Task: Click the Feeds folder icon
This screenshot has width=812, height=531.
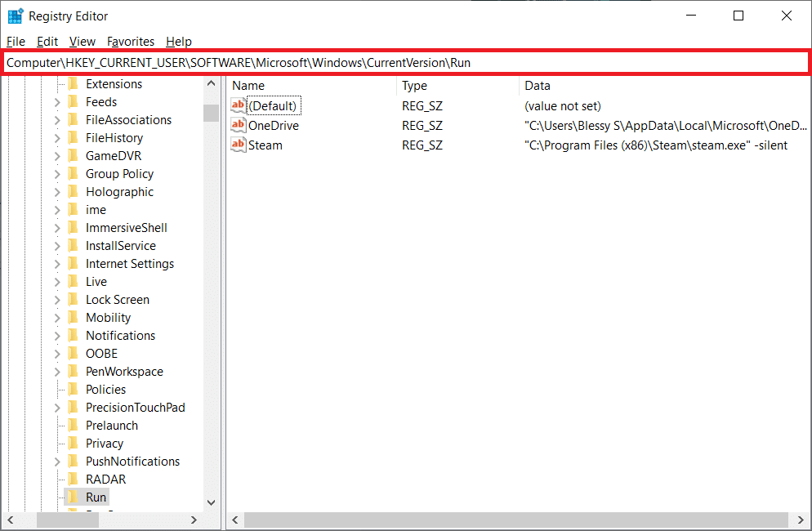Action: [74, 101]
